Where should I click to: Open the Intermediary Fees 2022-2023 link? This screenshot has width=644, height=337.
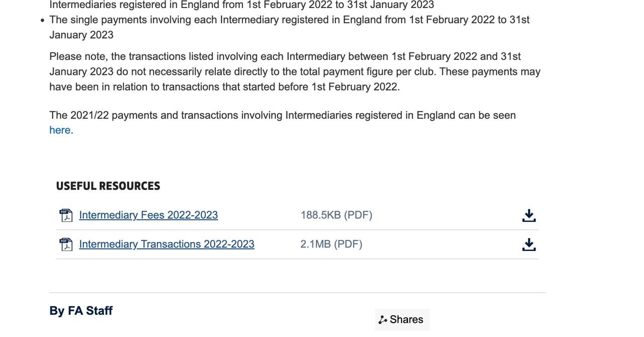point(148,215)
